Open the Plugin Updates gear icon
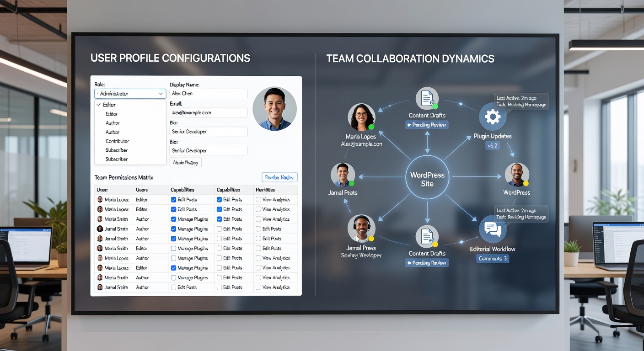The height and width of the screenshot is (351, 644). [493, 117]
